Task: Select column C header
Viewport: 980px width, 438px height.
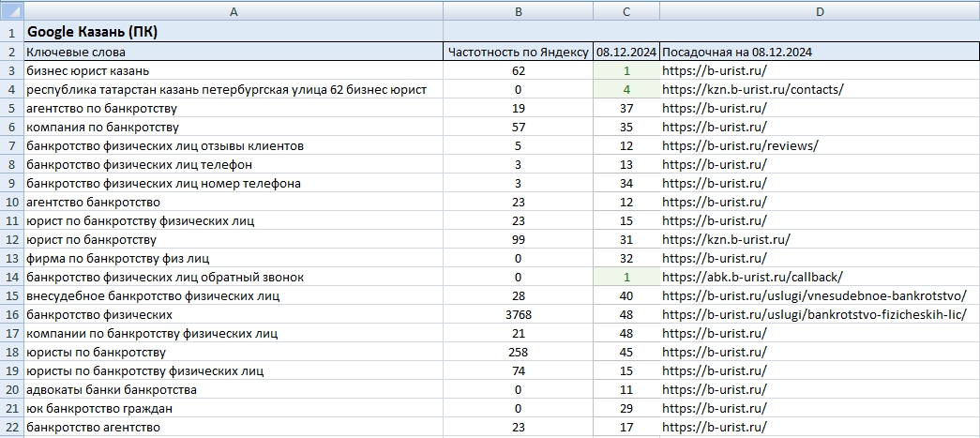Action: point(626,10)
